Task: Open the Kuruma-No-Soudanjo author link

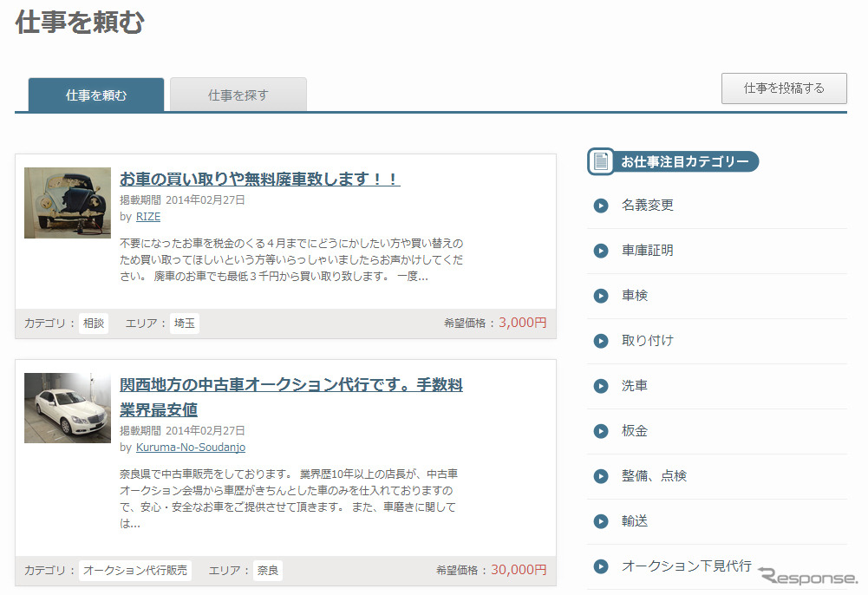Action: pyautogui.click(x=190, y=448)
